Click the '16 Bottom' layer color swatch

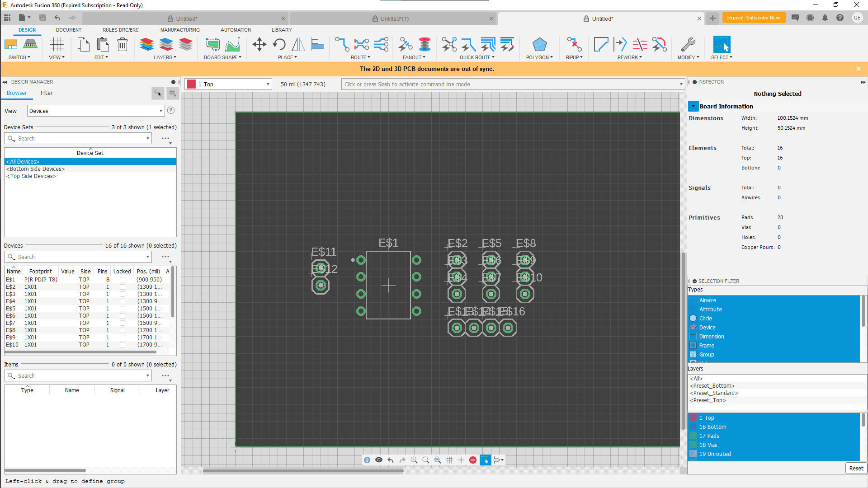click(x=693, y=427)
